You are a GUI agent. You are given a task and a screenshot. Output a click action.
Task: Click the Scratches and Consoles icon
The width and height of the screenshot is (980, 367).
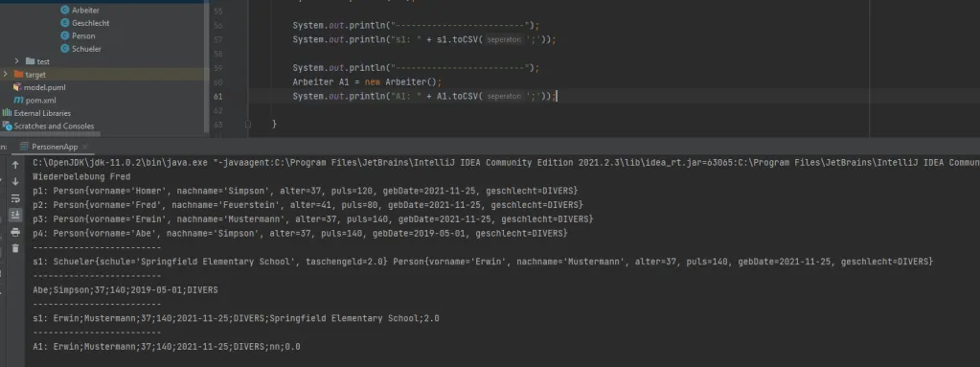7,126
